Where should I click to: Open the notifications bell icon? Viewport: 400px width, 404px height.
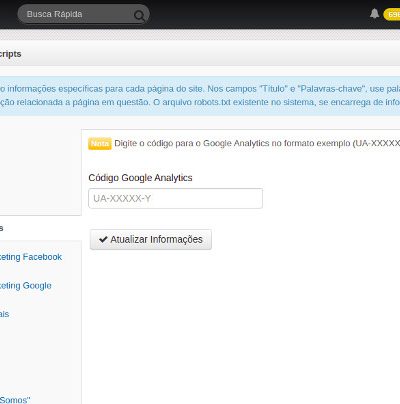tap(374, 14)
